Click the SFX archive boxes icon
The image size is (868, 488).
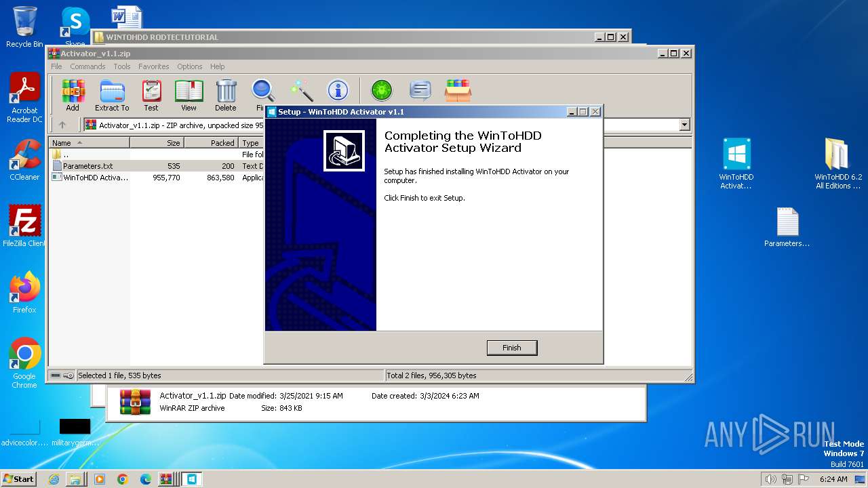click(x=458, y=90)
